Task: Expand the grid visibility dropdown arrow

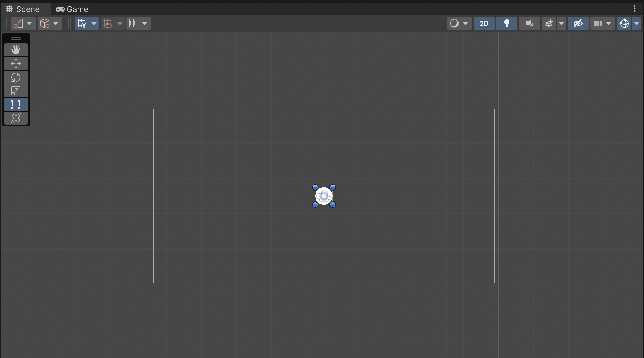Action: pyautogui.click(x=94, y=23)
